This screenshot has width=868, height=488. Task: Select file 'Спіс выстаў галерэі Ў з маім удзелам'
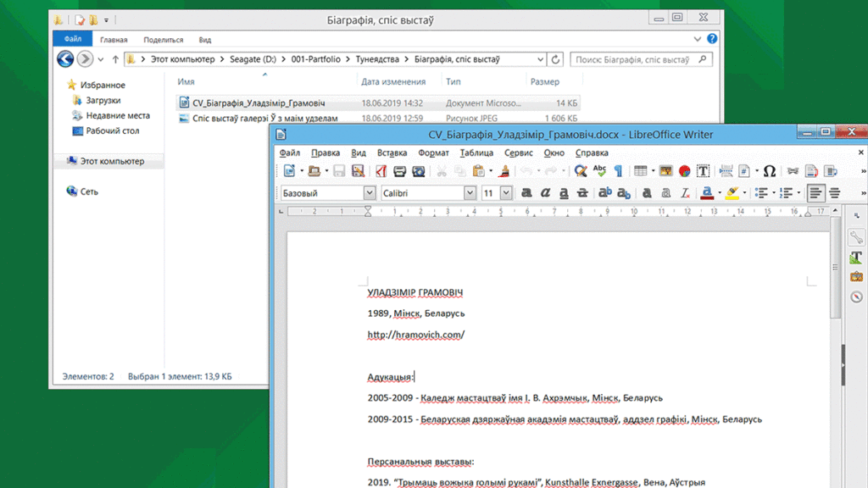click(265, 119)
